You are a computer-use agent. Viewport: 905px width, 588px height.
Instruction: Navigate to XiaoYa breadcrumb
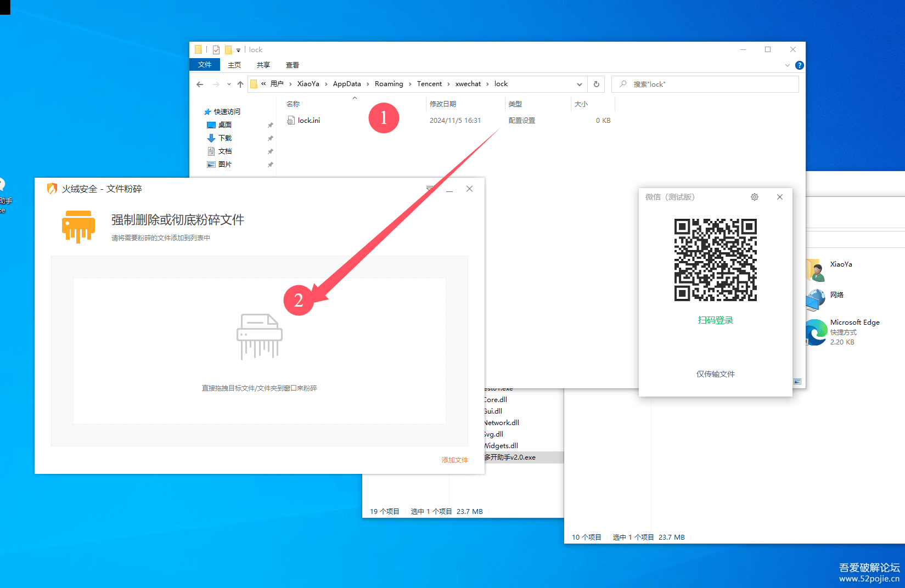pyautogui.click(x=308, y=84)
